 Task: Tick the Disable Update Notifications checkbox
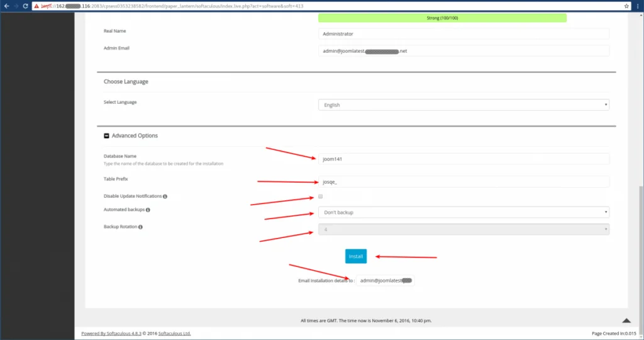pos(320,196)
